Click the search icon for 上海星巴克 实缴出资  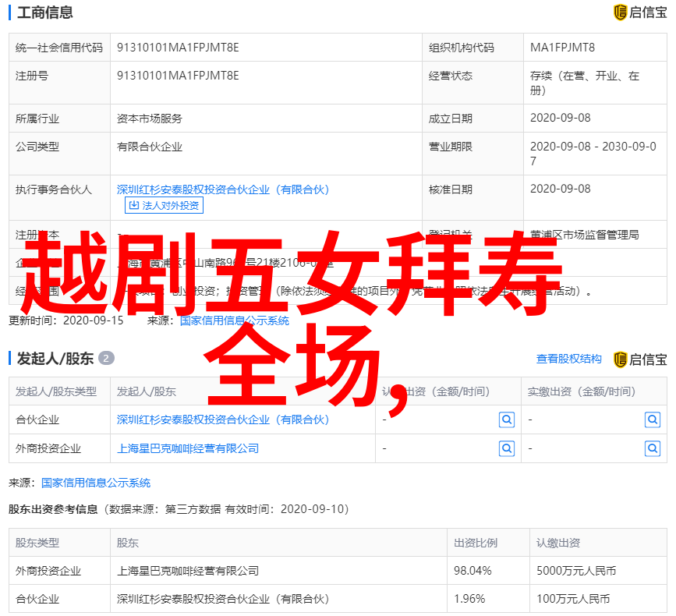653,449
